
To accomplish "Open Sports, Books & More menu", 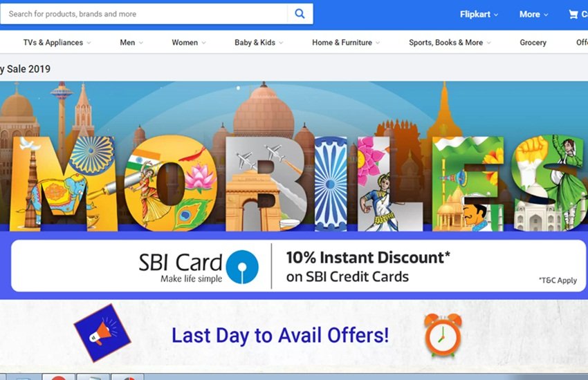I will [450, 43].
